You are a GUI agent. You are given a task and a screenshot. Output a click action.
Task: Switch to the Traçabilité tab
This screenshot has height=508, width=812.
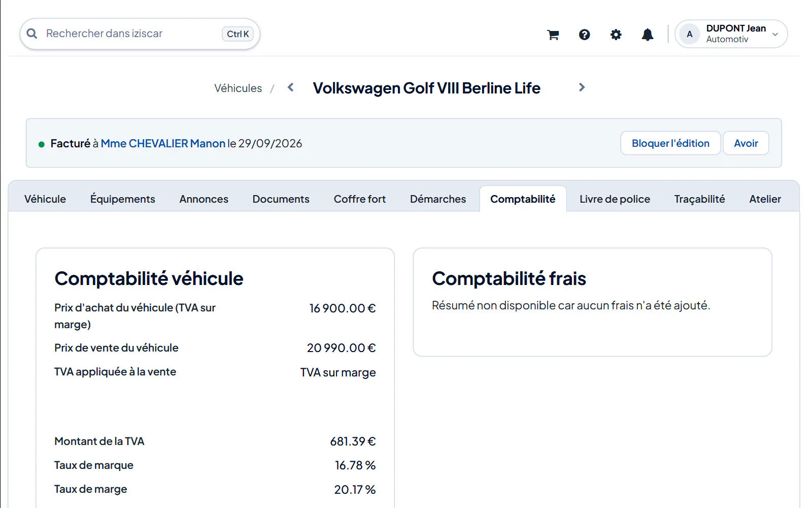point(700,199)
